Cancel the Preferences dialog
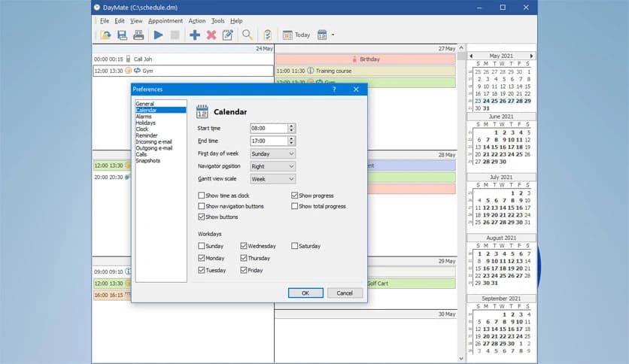This screenshot has height=364, width=629. coord(345,293)
